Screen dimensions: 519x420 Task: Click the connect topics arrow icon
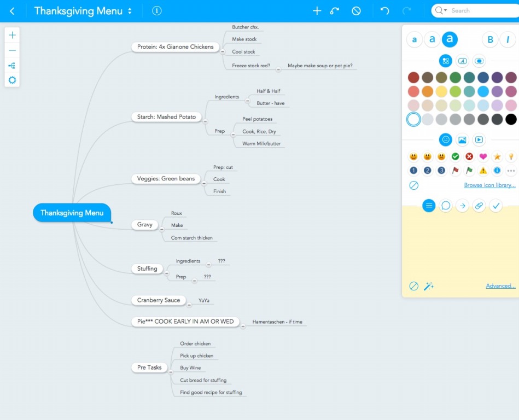(x=335, y=11)
